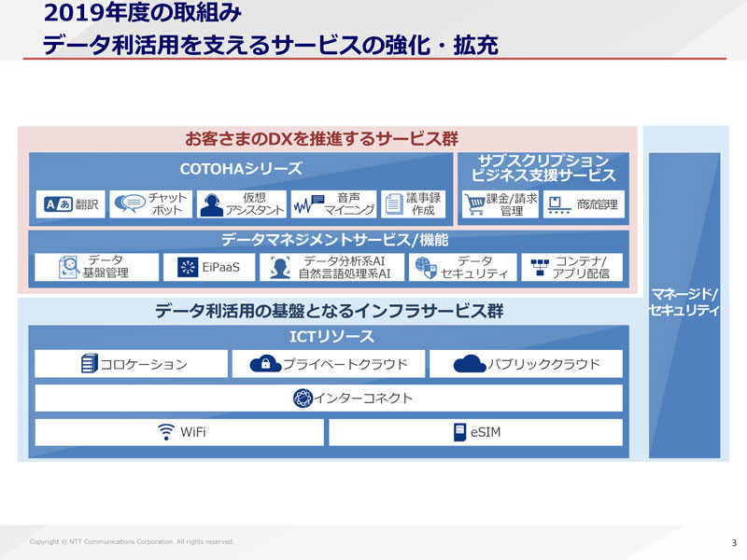Select the 翻訳 label
Viewport: 747px width, 560px height.
coord(87,204)
